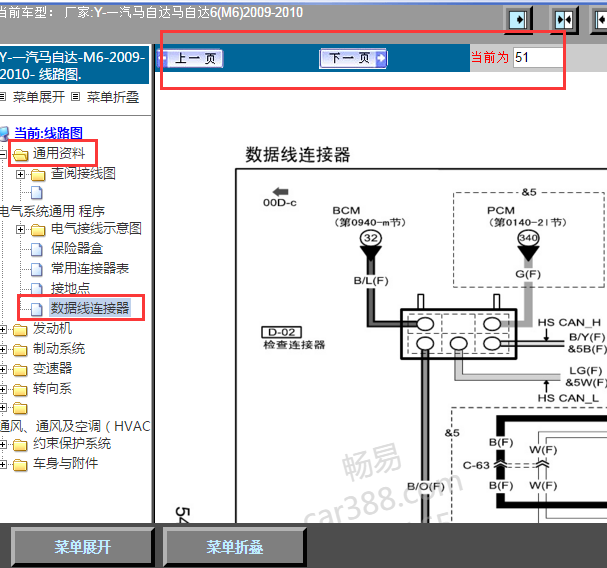The image size is (607, 568).
Task: Click the 保险器盒 document icon
Action: point(37,249)
